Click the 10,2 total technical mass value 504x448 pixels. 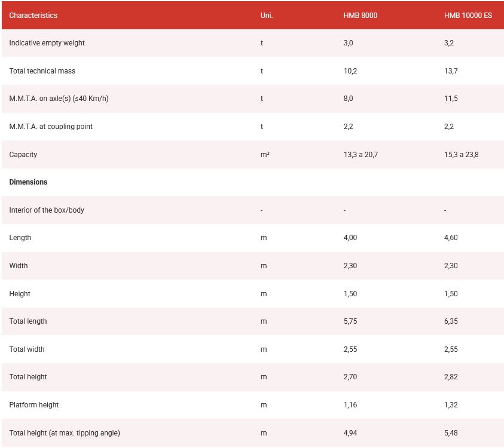tap(350, 71)
